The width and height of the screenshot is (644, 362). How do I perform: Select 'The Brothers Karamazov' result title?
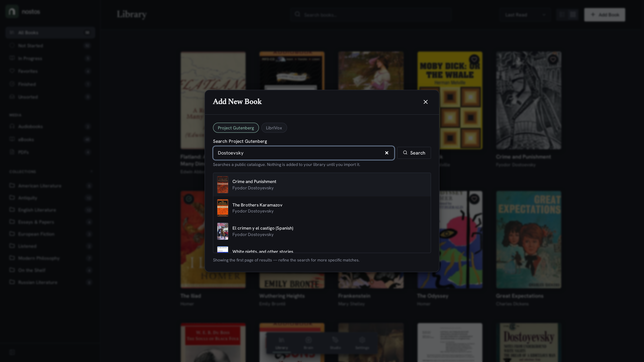pyautogui.click(x=257, y=205)
